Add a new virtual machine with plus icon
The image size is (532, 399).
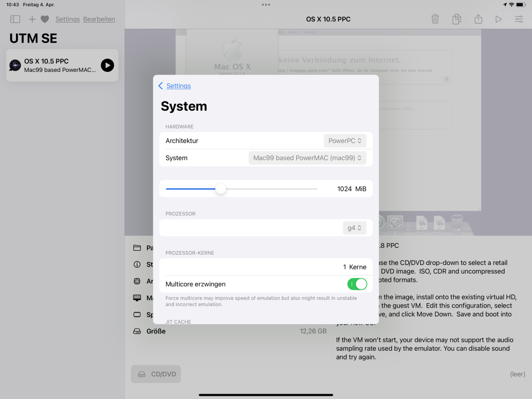coord(32,19)
